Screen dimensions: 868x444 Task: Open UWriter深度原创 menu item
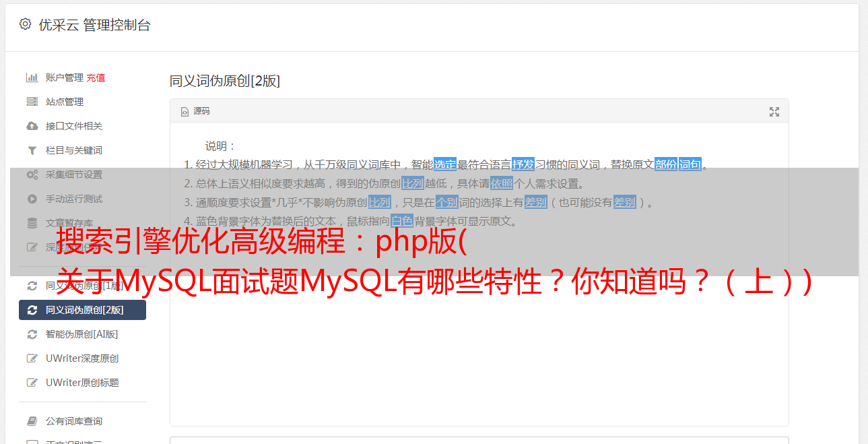pyautogui.click(x=82, y=358)
